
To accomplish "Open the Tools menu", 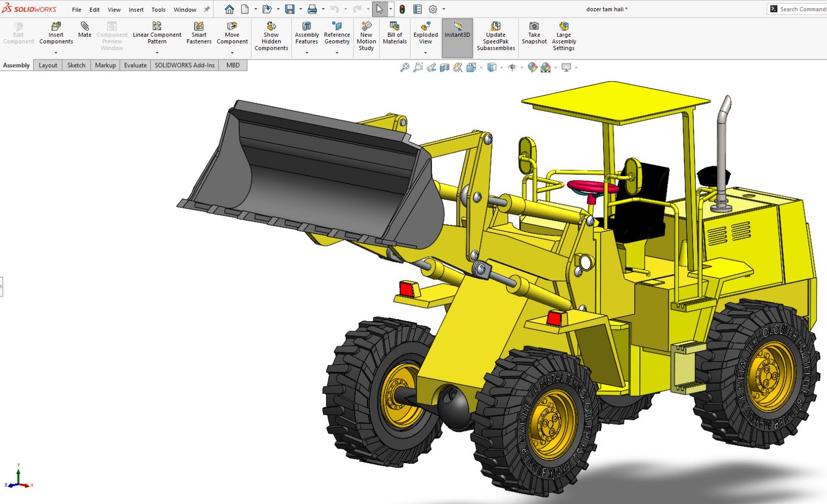I will tap(158, 10).
